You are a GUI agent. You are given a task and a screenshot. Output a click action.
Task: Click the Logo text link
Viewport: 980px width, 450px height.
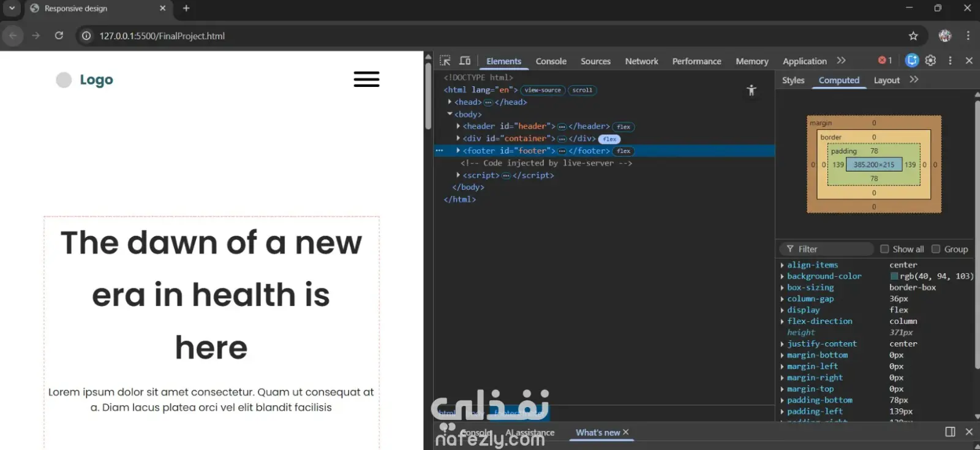tap(96, 80)
